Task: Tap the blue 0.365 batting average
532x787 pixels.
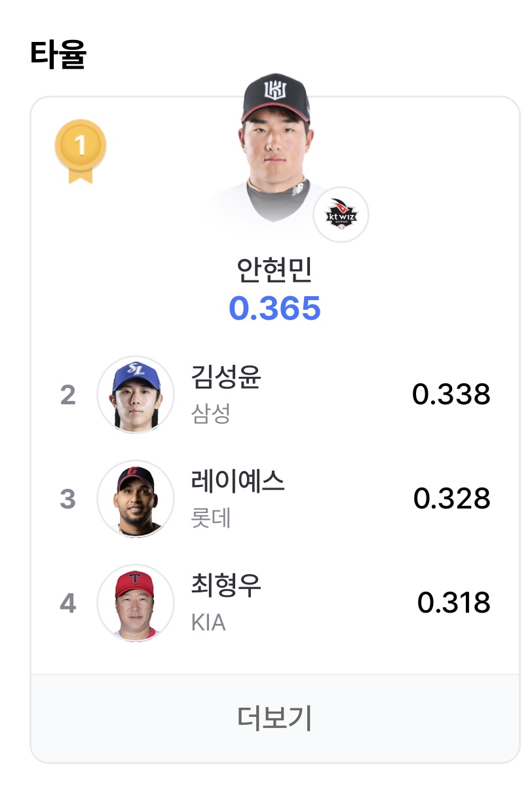Action: [275, 308]
